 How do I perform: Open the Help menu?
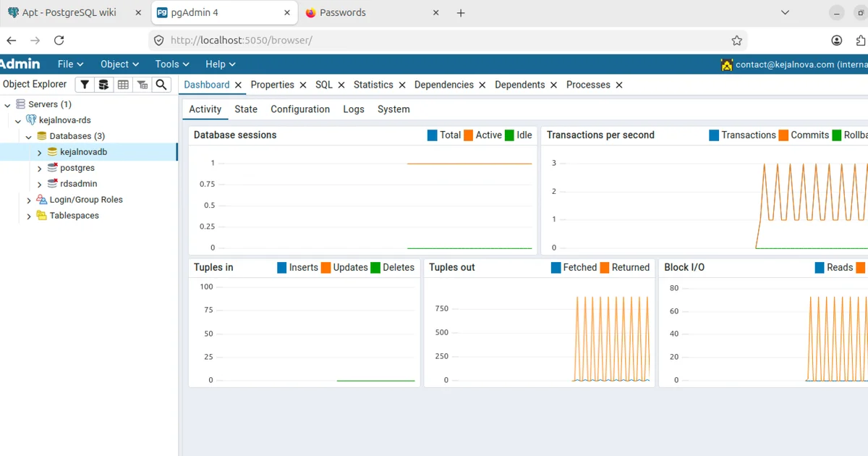221,64
